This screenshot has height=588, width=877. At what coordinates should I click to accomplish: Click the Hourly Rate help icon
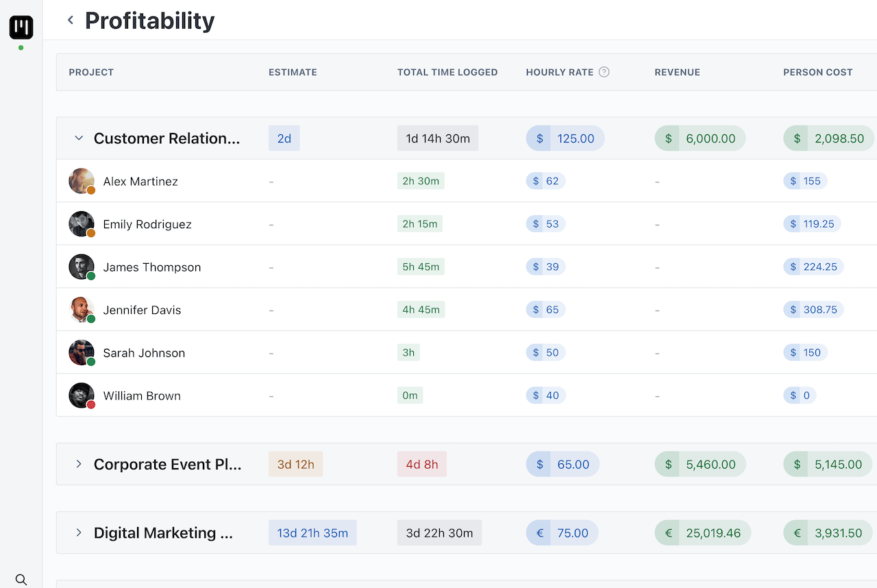click(604, 72)
